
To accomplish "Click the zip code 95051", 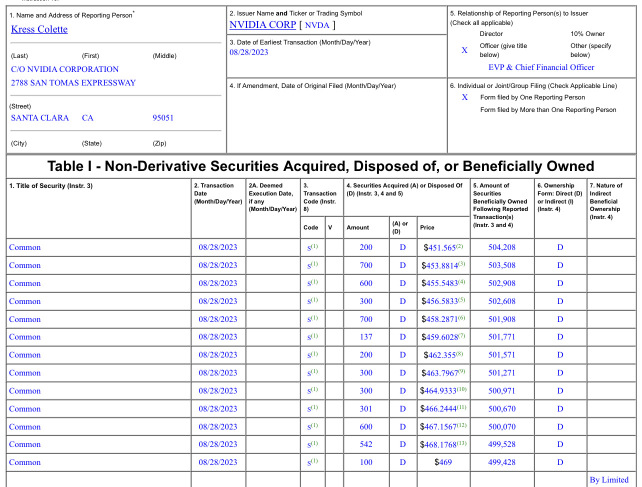I will pyautogui.click(x=163, y=118).
